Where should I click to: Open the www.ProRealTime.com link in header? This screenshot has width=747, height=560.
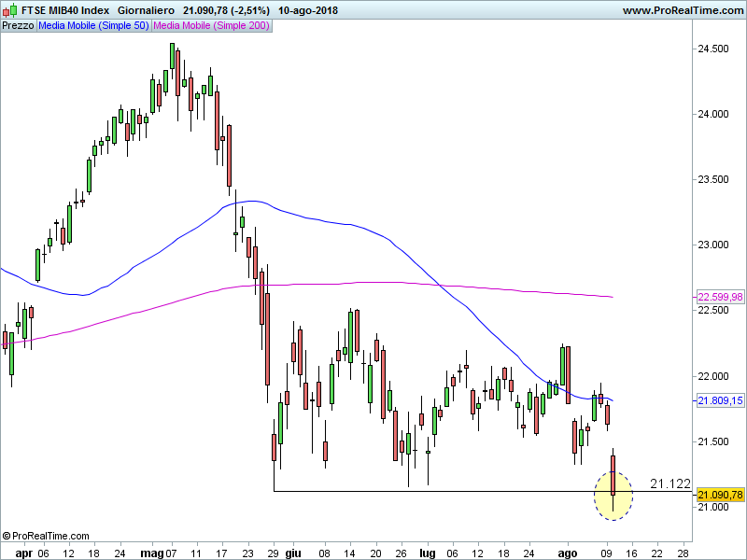[x=683, y=10]
